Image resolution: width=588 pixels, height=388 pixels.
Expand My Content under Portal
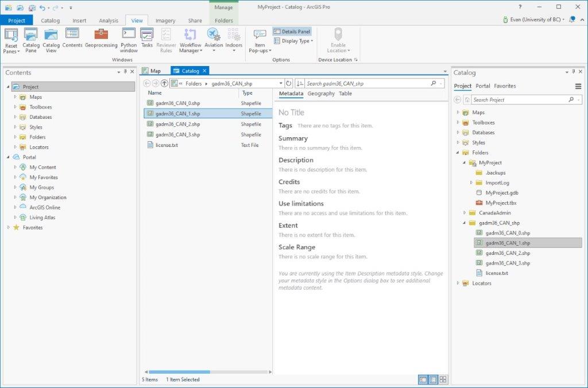[x=15, y=167]
